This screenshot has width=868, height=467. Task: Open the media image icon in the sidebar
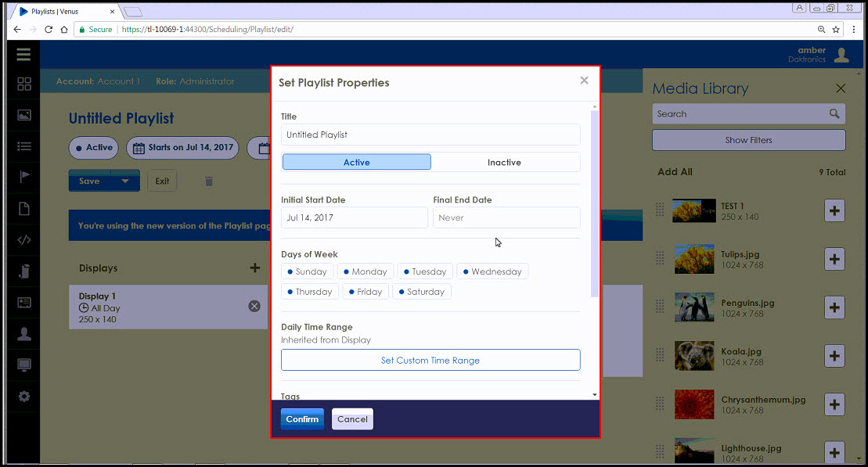tap(24, 115)
